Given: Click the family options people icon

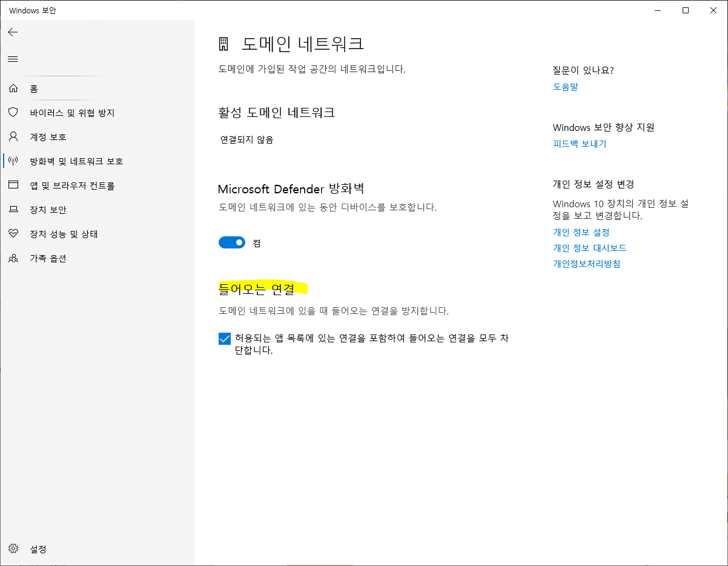Looking at the screenshot, I should tap(13, 258).
